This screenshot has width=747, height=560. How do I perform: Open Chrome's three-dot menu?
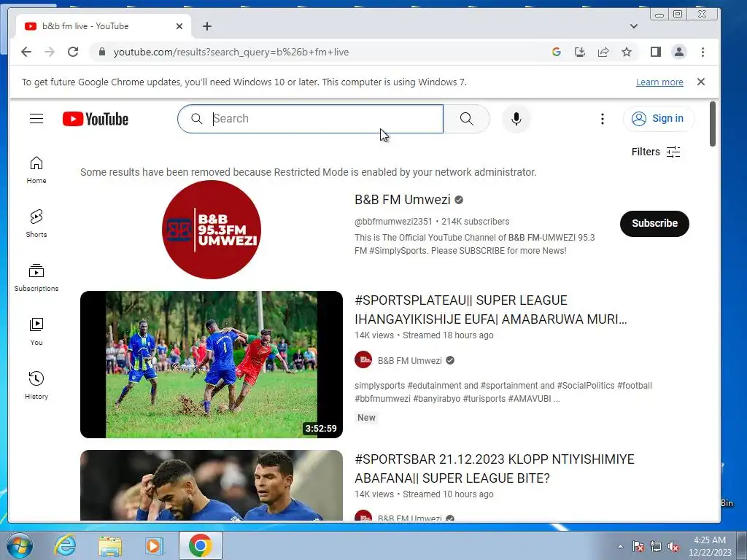click(x=703, y=52)
